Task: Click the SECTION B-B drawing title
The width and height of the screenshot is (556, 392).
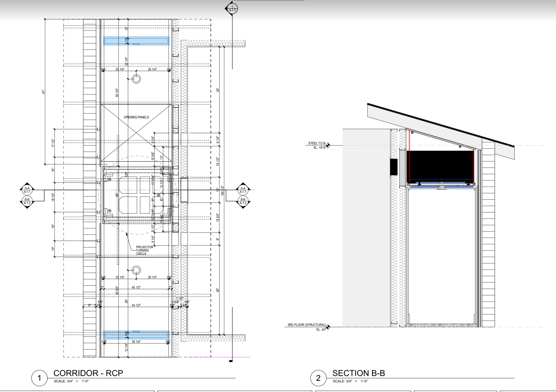Action: click(358, 373)
